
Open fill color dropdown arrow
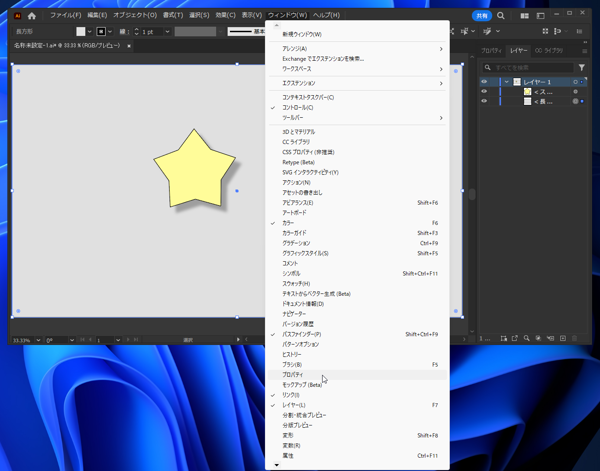(x=90, y=32)
